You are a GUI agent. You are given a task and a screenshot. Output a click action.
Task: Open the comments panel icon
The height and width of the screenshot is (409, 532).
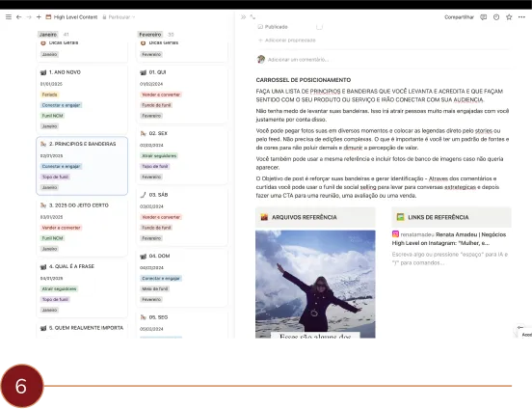[484, 17]
